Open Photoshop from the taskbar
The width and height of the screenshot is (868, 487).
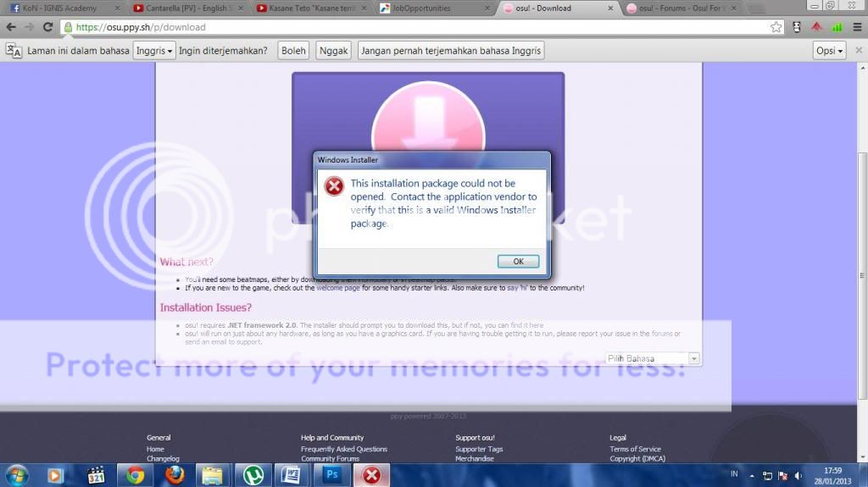coord(332,475)
